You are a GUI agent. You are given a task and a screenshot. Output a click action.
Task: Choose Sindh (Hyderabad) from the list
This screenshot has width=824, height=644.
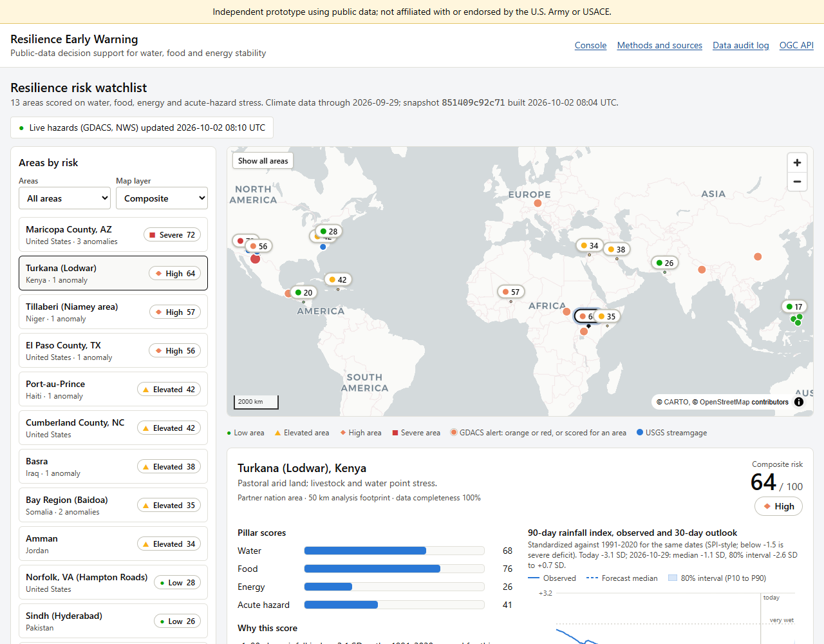pyautogui.click(x=113, y=621)
